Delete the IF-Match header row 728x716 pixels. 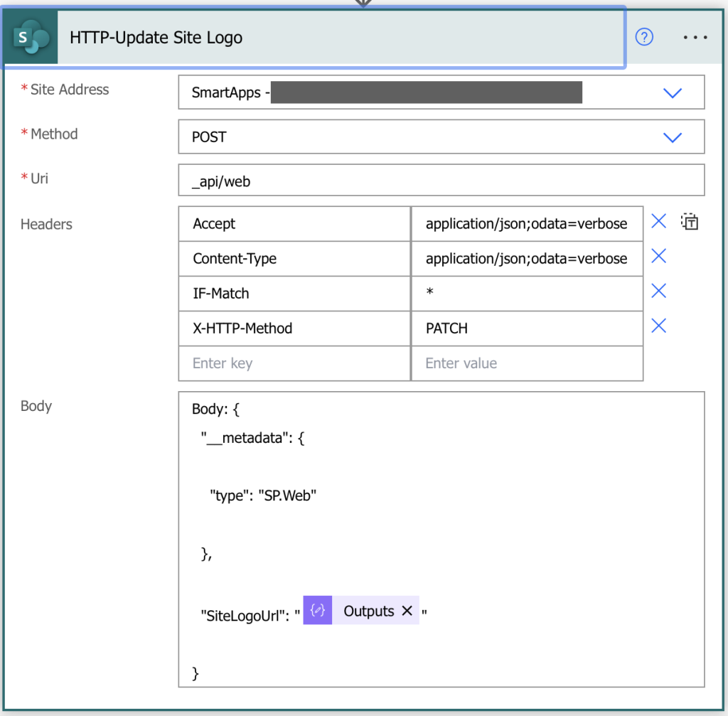[658, 290]
